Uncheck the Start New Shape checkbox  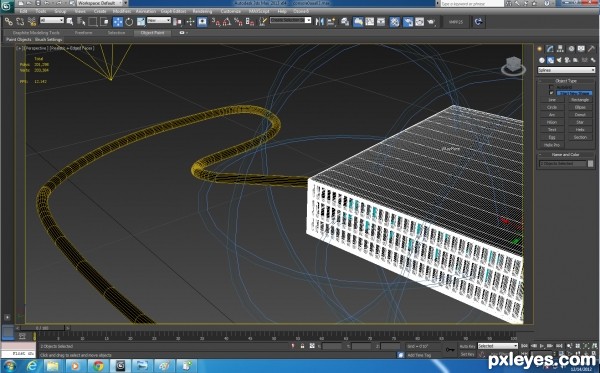(x=551, y=93)
